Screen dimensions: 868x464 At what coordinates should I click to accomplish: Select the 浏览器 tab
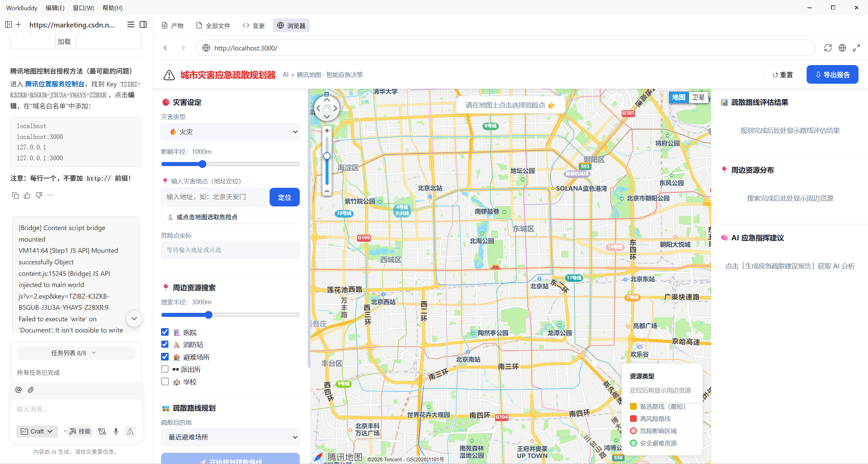pyautogui.click(x=291, y=25)
